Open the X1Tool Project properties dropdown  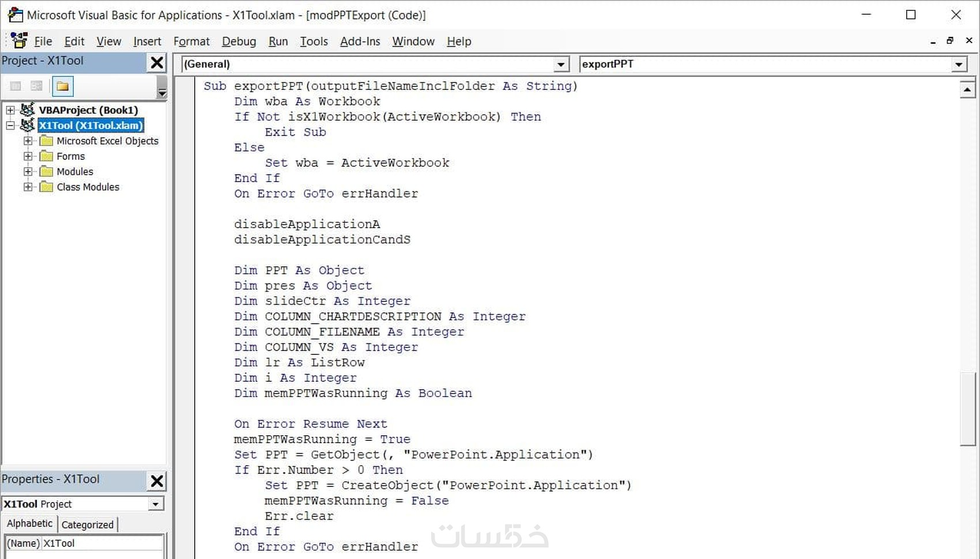click(x=155, y=504)
